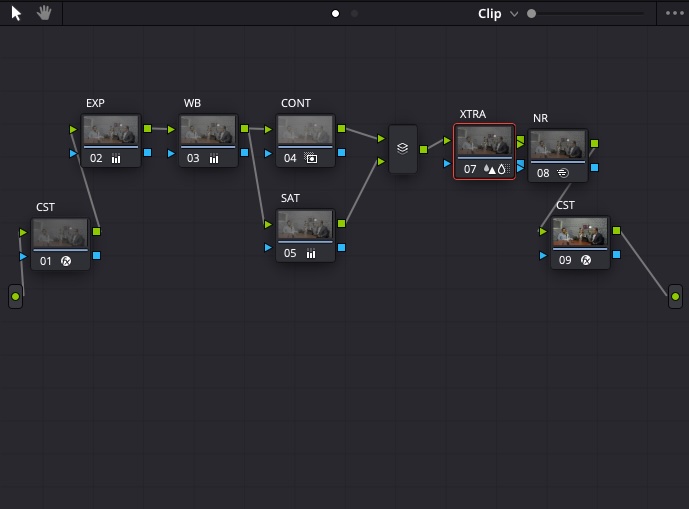
Task: Click layer mixer lower green input
Action: coord(381,161)
